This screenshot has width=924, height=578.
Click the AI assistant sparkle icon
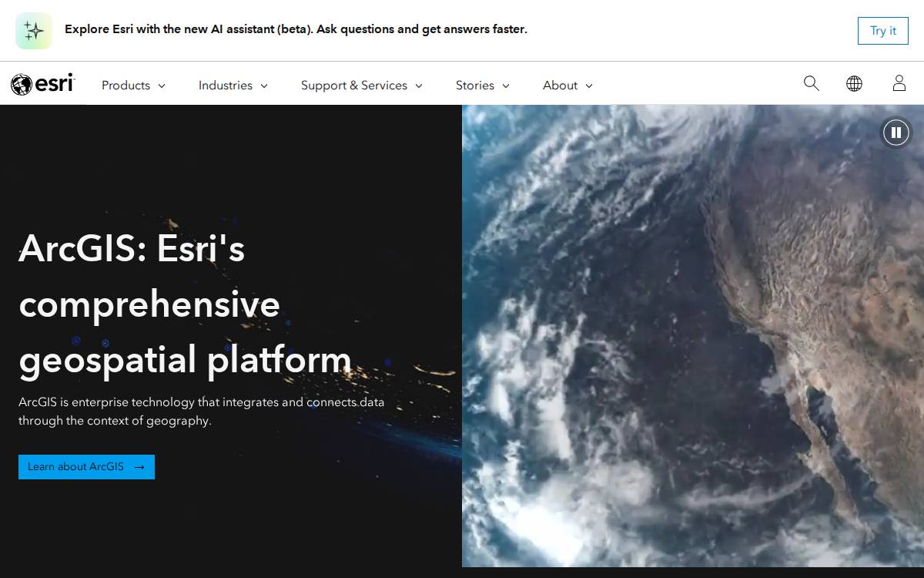pyautogui.click(x=34, y=31)
